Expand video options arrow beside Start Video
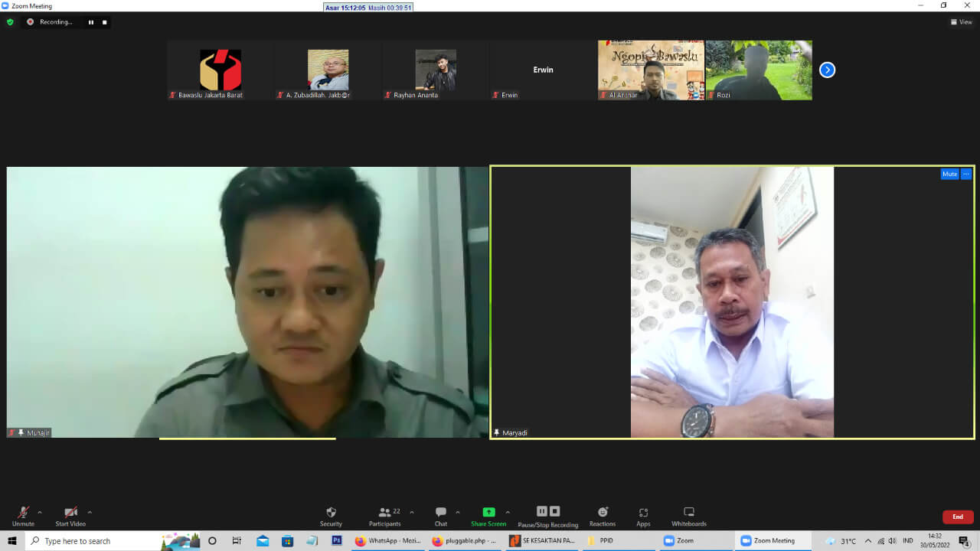Viewport: 980px width, 551px height. tap(90, 512)
